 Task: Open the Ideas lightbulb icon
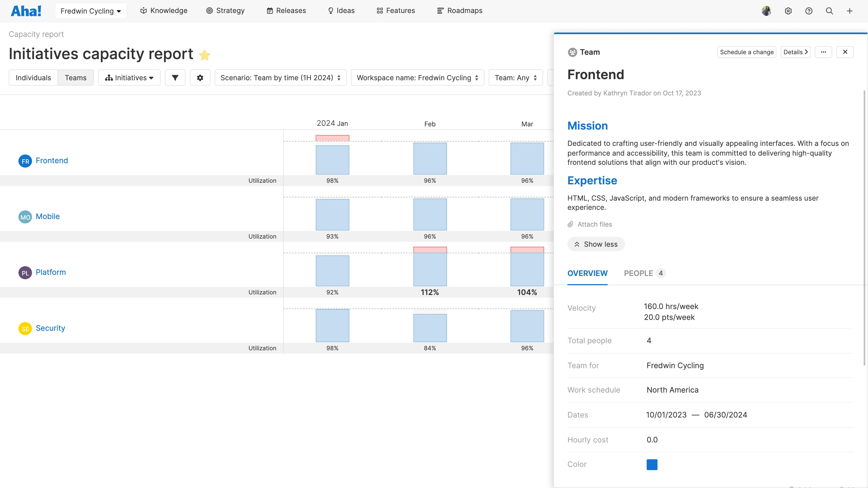point(331,11)
